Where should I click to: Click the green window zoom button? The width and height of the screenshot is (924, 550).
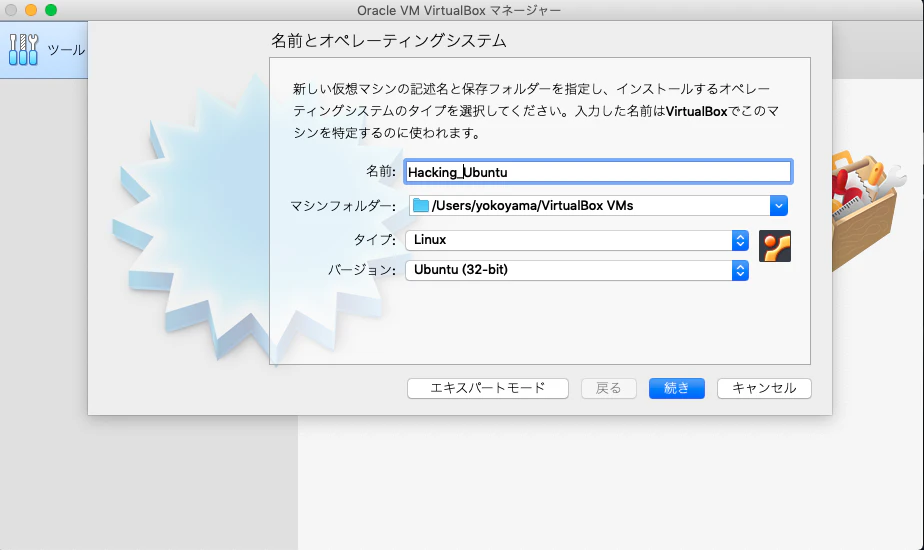click(51, 10)
